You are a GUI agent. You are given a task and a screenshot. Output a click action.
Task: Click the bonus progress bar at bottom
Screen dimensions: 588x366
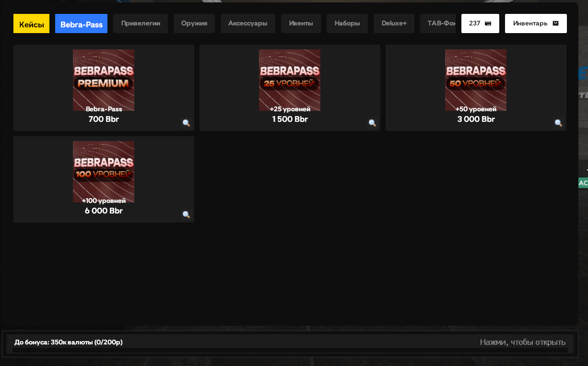tap(290, 350)
